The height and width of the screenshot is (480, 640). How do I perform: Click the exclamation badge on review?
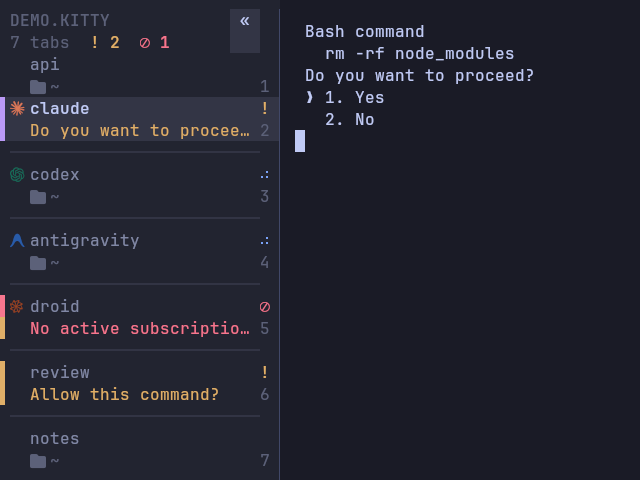[x=264, y=372]
